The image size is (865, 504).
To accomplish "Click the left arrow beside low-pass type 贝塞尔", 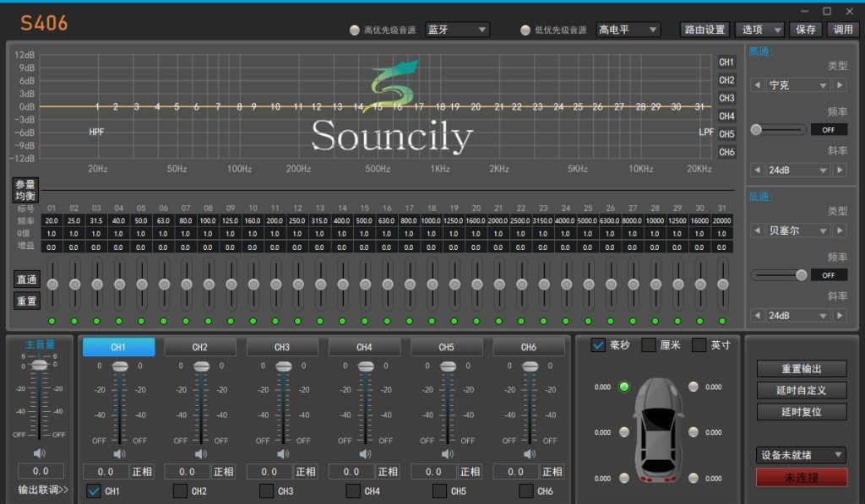I will click(x=757, y=230).
